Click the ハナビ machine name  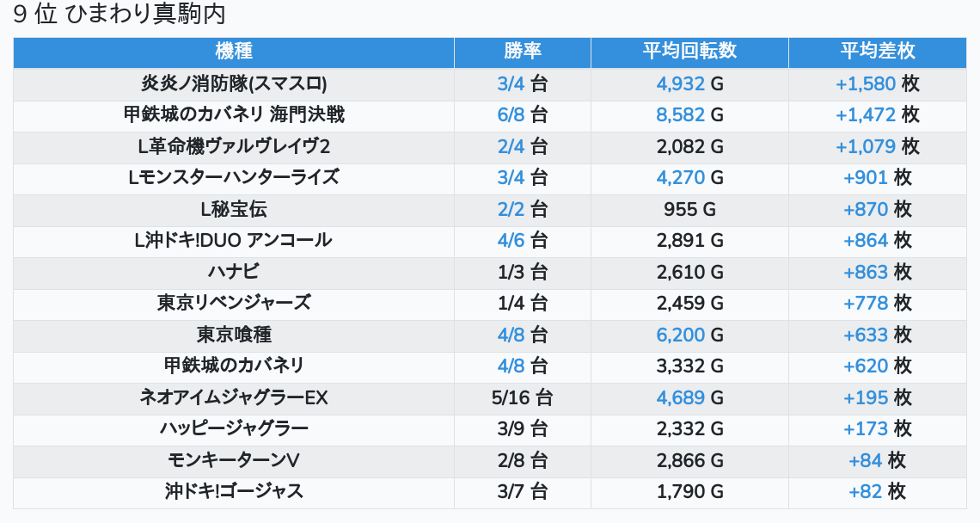[x=234, y=273]
